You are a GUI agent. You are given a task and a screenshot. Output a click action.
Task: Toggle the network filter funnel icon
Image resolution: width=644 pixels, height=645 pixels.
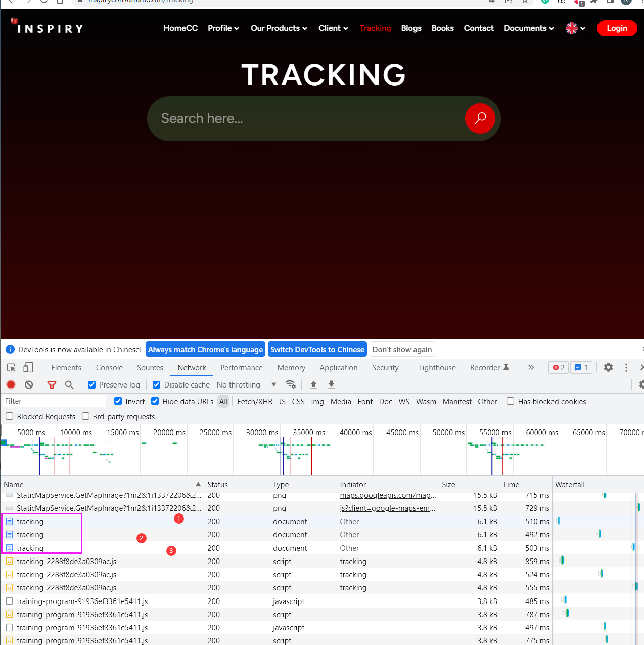(52, 385)
